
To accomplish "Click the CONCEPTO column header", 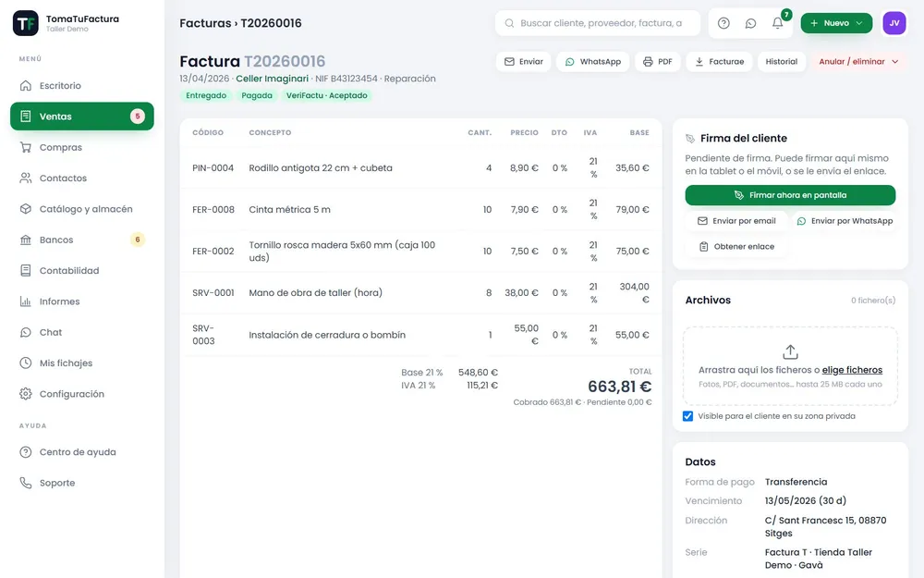I will pyautogui.click(x=270, y=132).
